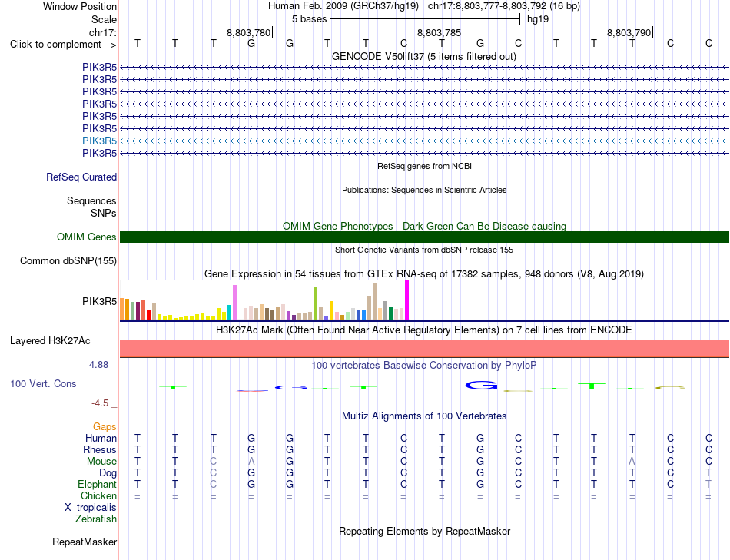This screenshot has height=560, width=730.
Task: Click the tall magenta bar ending the GTEx chart
Action: 407,300
